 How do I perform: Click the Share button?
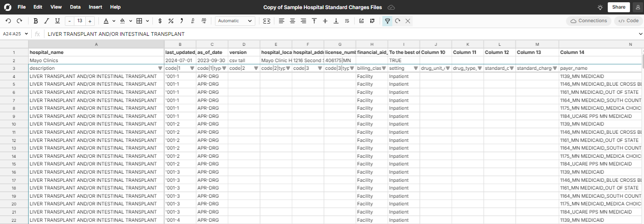point(619,7)
